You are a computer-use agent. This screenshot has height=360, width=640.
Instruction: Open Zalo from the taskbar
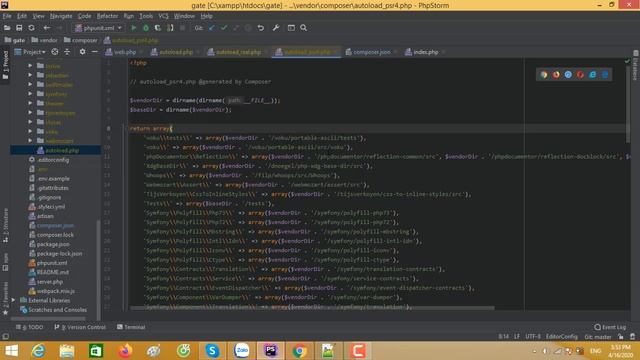[x=242, y=351]
